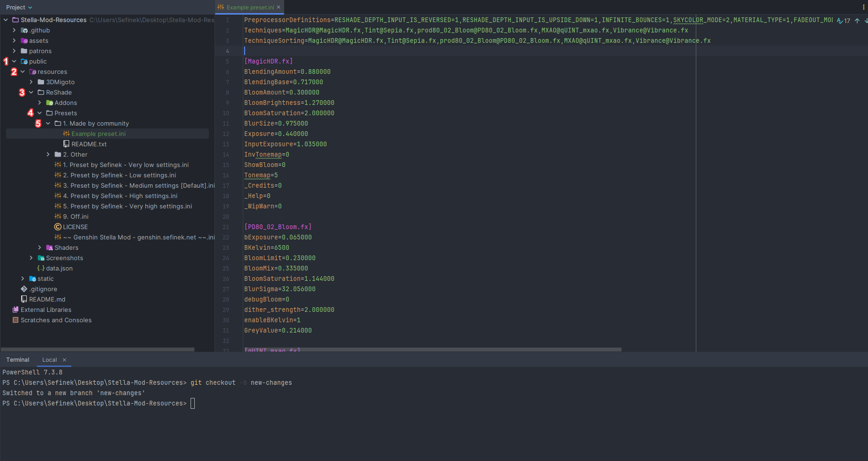
Task: Click the .gitignore diamond icon
Action: [x=24, y=289]
